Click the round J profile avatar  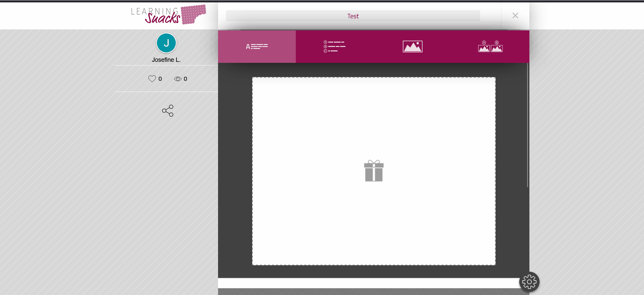(x=166, y=43)
